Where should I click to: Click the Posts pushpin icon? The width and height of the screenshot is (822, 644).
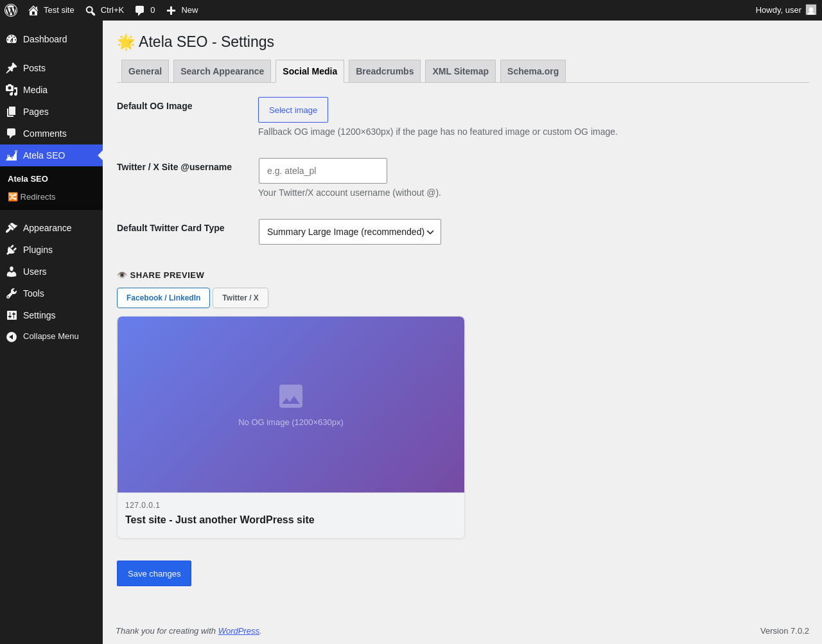(12, 68)
